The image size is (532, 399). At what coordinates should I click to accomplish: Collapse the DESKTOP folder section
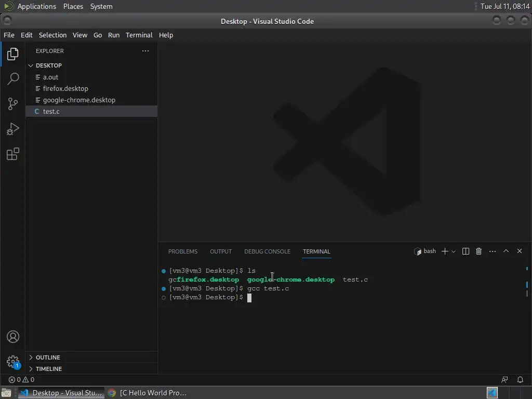coord(91,65)
